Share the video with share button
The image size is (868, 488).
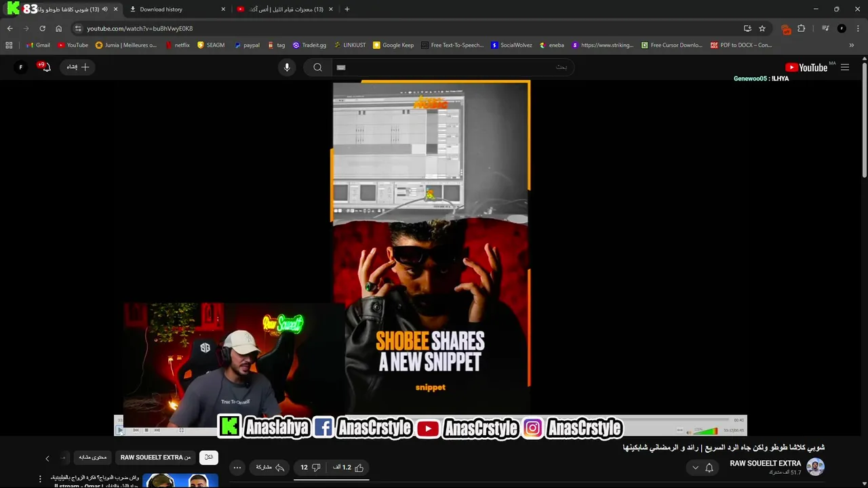coord(270,467)
